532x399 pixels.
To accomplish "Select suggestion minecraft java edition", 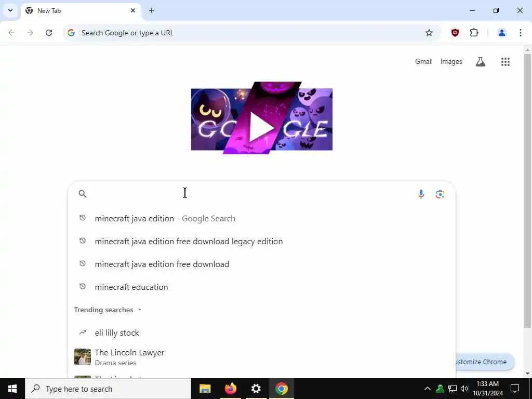I will (262, 219).
